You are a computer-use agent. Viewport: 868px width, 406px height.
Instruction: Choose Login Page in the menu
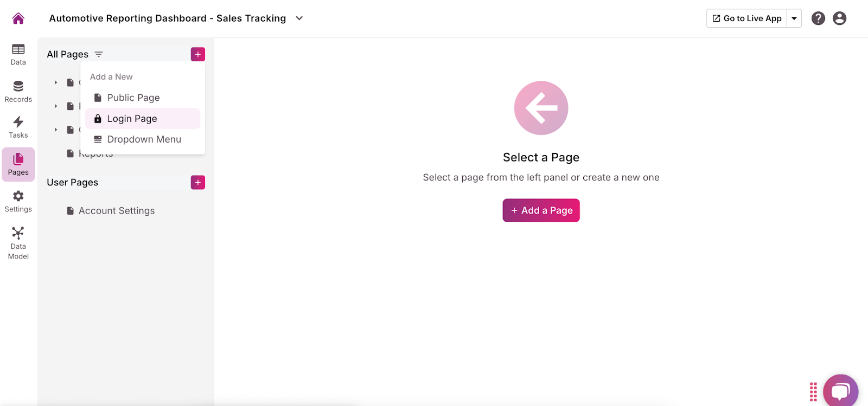coord(132,119)
